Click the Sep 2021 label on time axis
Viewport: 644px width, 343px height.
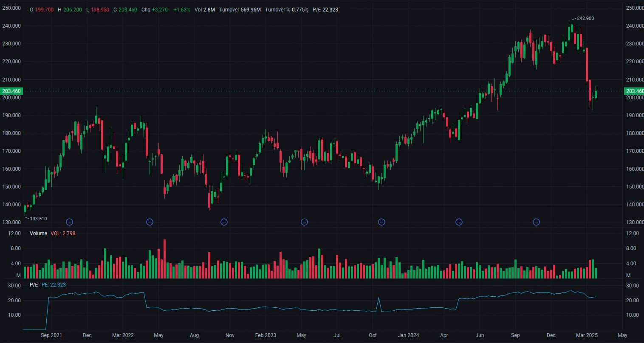coord(51,335)
